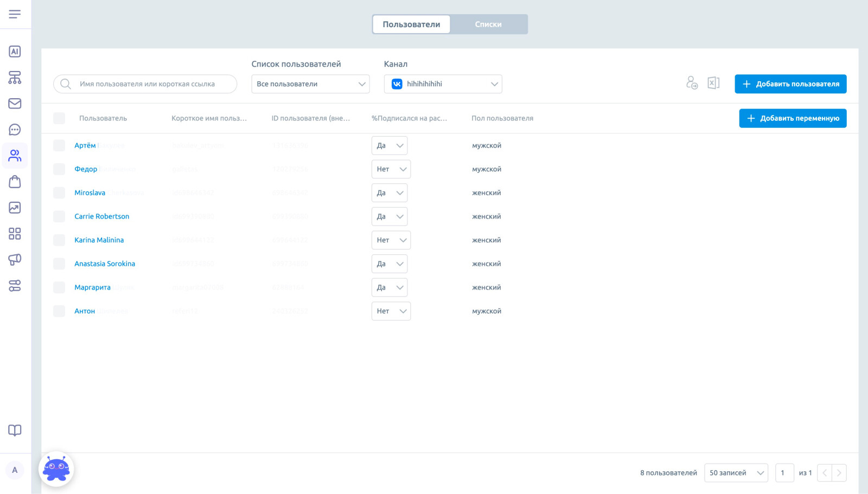The width and height of the screenshot is (868, 494).
Task: Tick the select-all checkbox in table header
Action: click(x=59, y=118)
